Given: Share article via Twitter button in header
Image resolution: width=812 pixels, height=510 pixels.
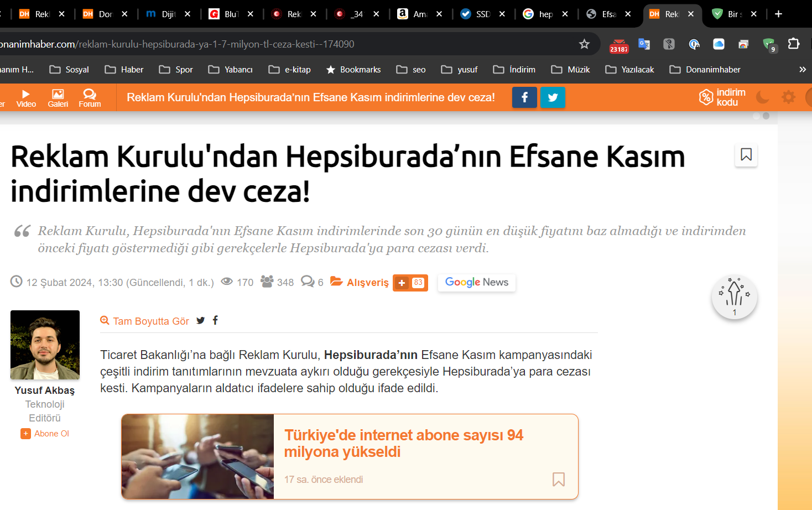Looking at the screenshot, I should tap(552, 97).
